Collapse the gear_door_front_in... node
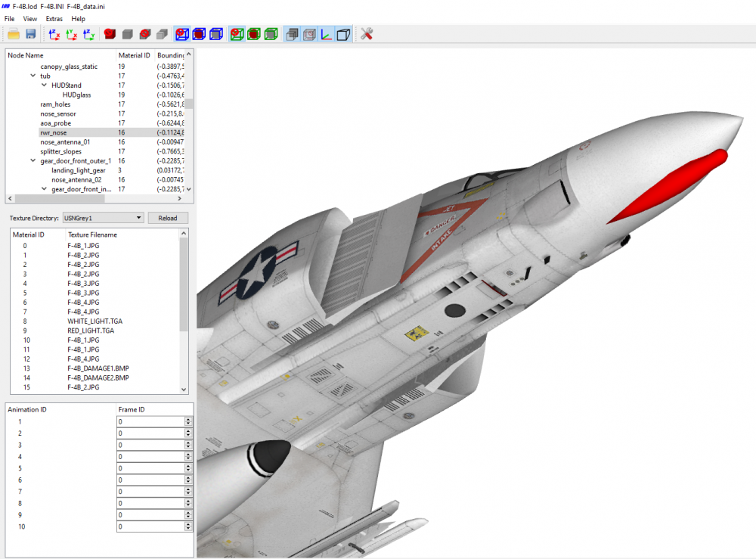Screen dimensions: 756x559 click(x=44, y=189)
